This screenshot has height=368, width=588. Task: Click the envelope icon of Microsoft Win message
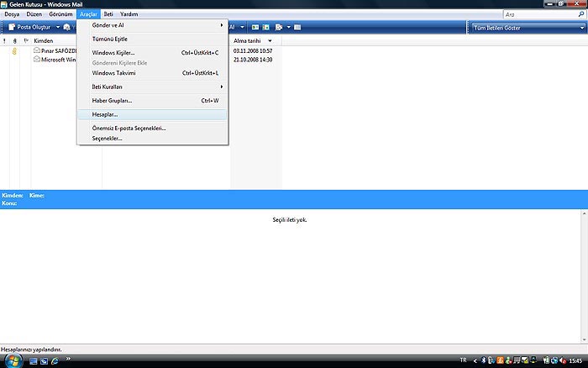coord(37,60)
